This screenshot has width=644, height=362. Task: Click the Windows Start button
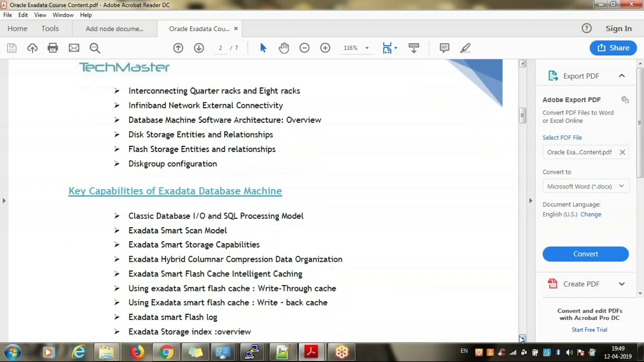(x=13, y=352)
